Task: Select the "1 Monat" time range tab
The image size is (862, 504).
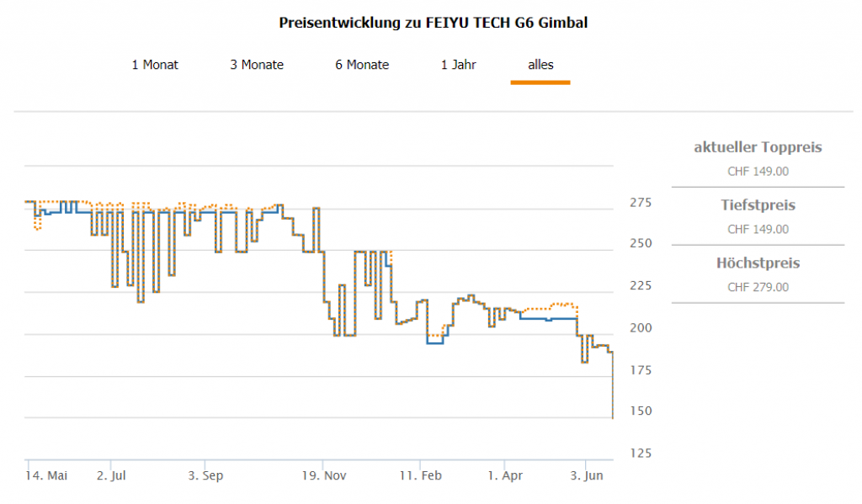Action: [x=155, y=65]
